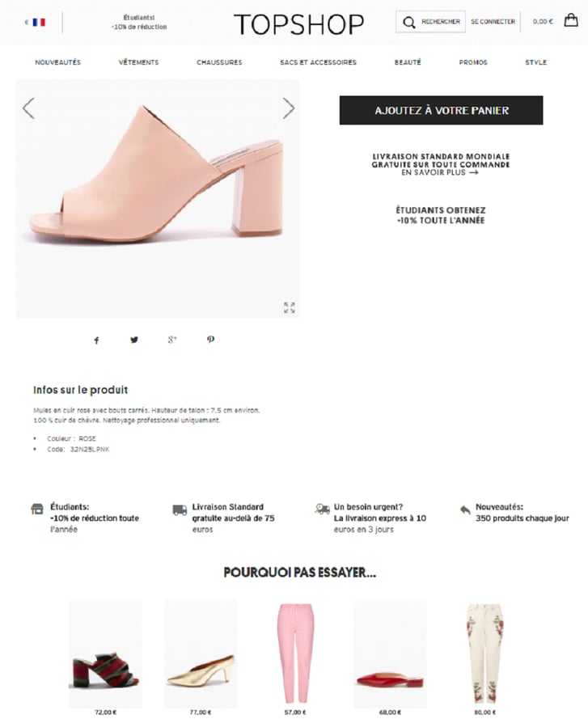Click the Topshop logo

coord(298,24)
